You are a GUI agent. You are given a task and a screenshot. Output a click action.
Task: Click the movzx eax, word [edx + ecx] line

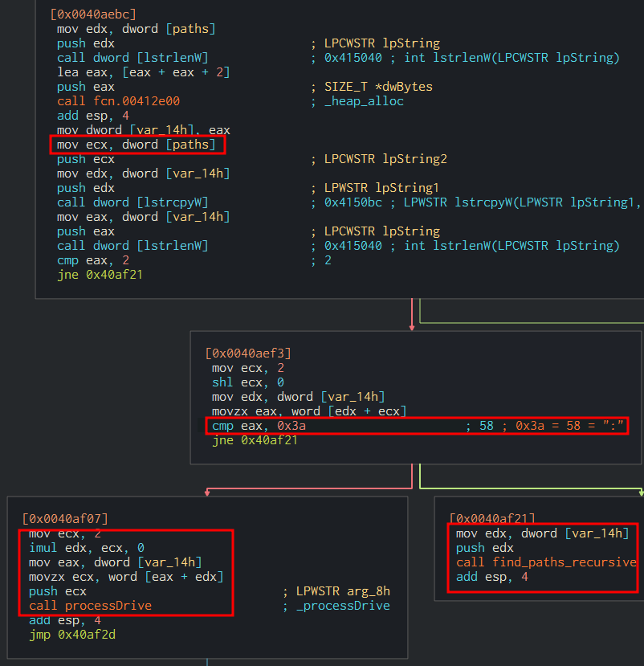click(309, 411)
